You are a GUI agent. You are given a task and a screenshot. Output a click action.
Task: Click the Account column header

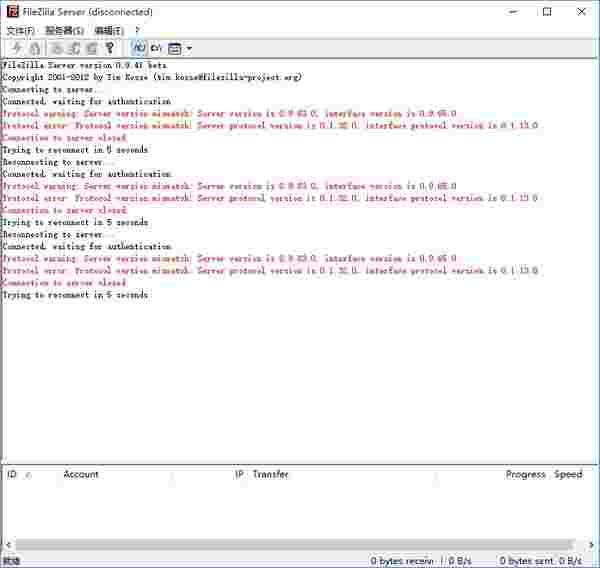[80, 474]
